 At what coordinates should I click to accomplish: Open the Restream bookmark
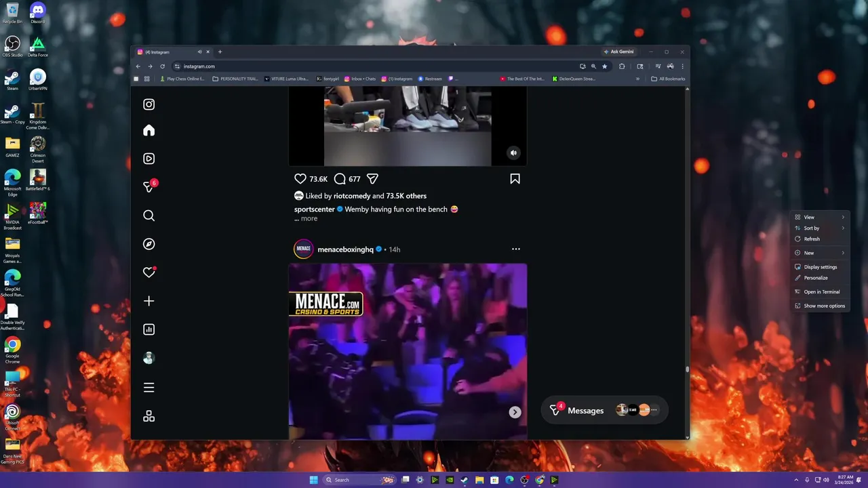(x=430, y=79)
